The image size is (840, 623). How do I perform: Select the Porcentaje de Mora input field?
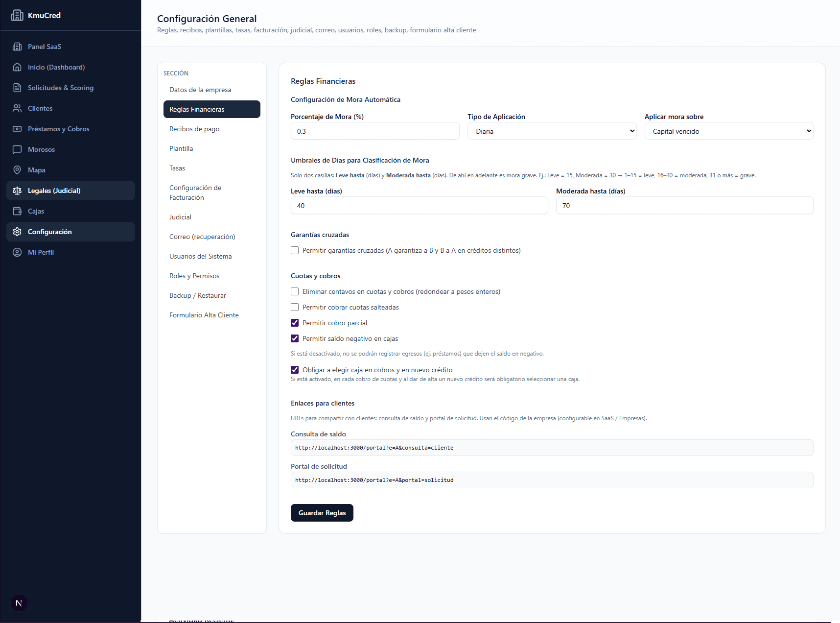(375, 131)
